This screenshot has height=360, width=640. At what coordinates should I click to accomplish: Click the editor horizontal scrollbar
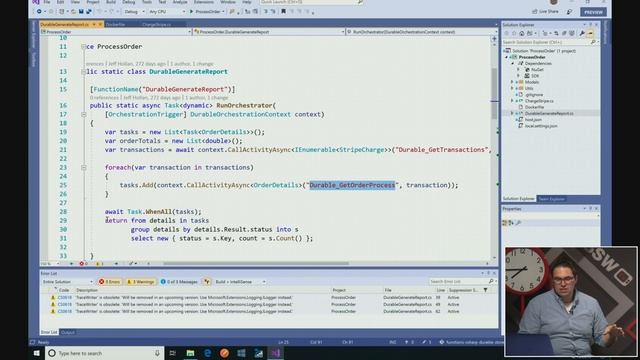pos(256,263)
